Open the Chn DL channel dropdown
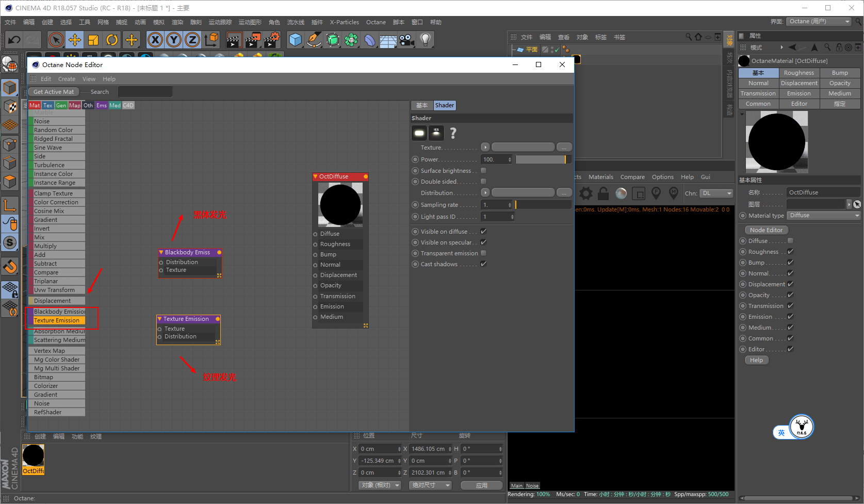 tap(717, 193)
